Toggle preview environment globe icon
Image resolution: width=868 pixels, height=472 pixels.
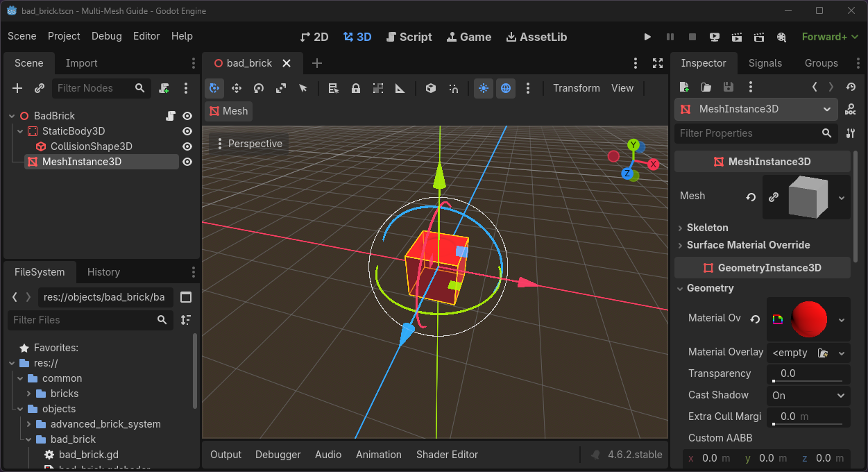[506, 88]
